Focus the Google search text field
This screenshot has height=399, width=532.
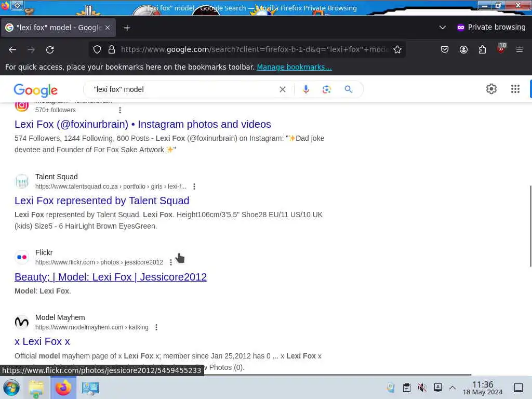183,89
